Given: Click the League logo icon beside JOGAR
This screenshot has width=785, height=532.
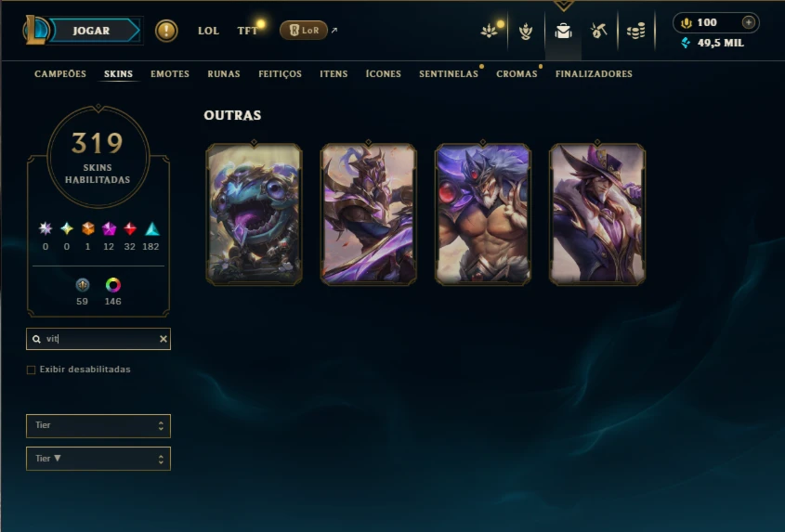Looking at the screenshot, I should click(x=35, y=30).
